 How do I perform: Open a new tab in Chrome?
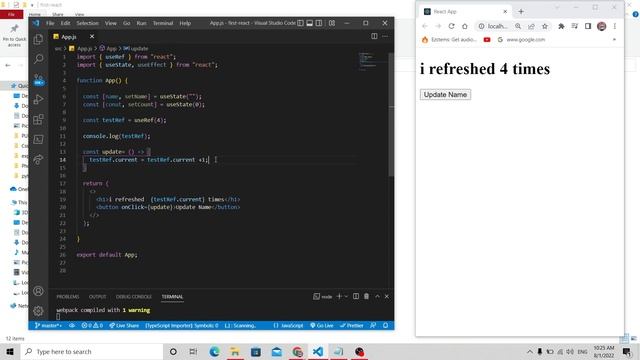point(521,11)
